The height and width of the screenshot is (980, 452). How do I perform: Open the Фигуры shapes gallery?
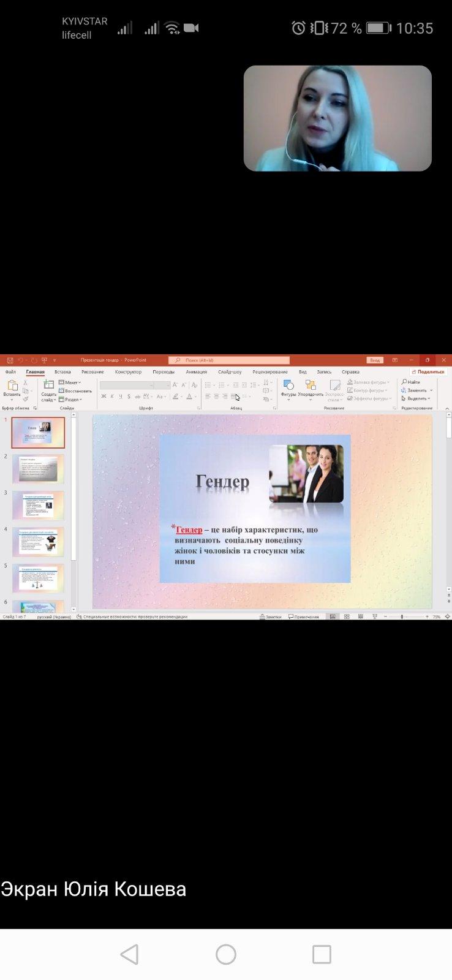(288, 386)
